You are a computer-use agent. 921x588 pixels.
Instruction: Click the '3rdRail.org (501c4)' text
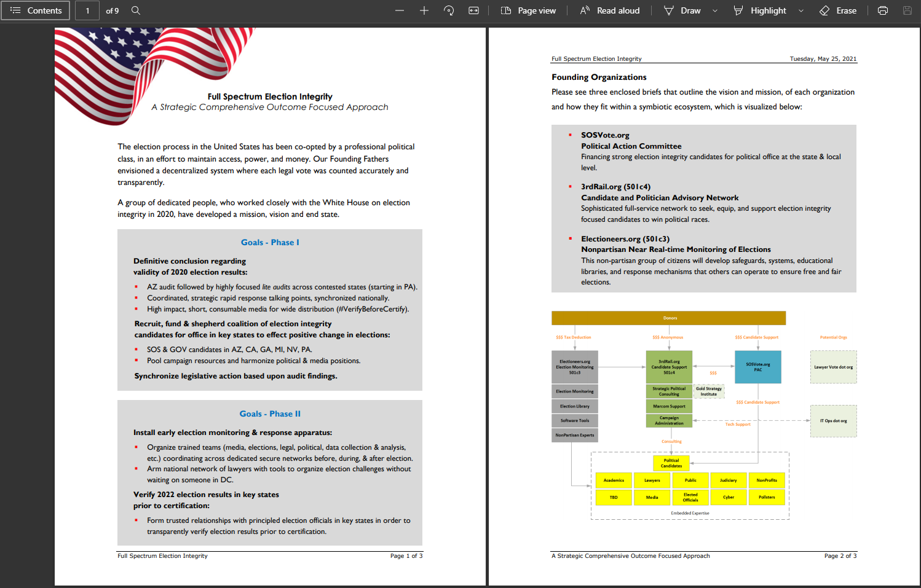pos(615,187)
